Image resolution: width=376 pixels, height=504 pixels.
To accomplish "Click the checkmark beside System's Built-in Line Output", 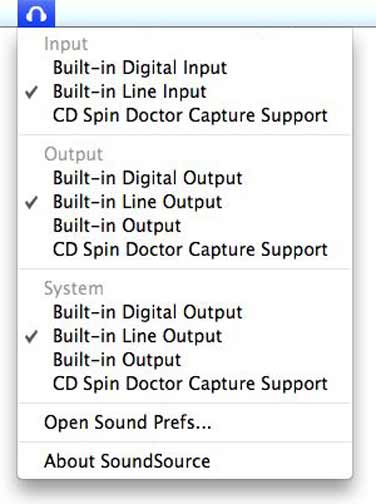I will pos(31,337).
